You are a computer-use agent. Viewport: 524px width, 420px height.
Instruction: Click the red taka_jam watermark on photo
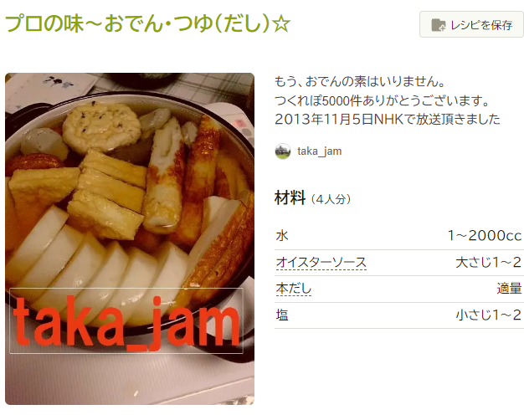[126, 321]
